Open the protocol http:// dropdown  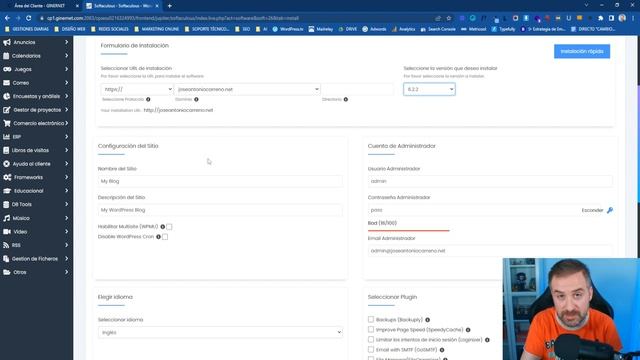click(137, 89)
